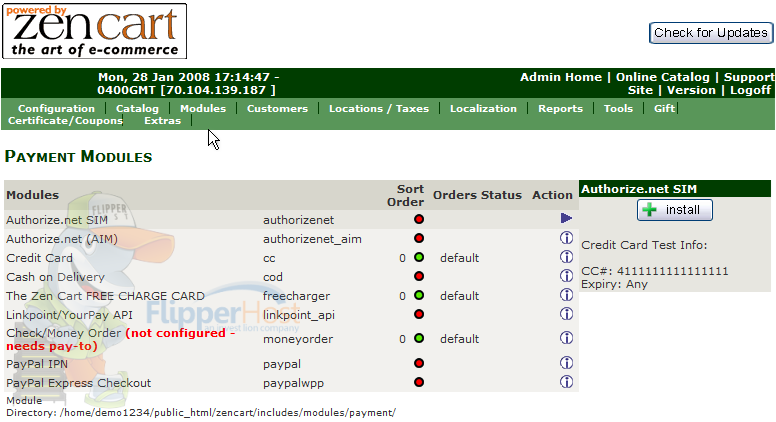Select the Credit Card module name

(39, 258)
